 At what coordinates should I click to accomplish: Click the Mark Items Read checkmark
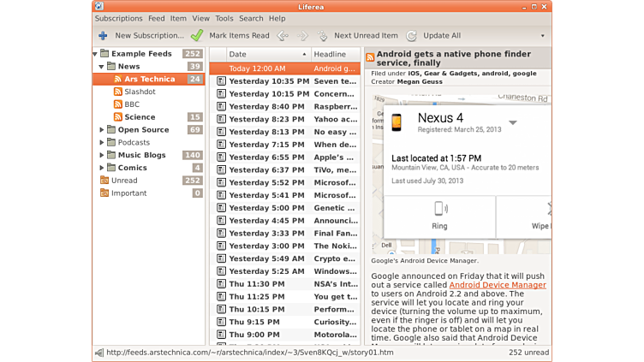(x=197, y=36)
